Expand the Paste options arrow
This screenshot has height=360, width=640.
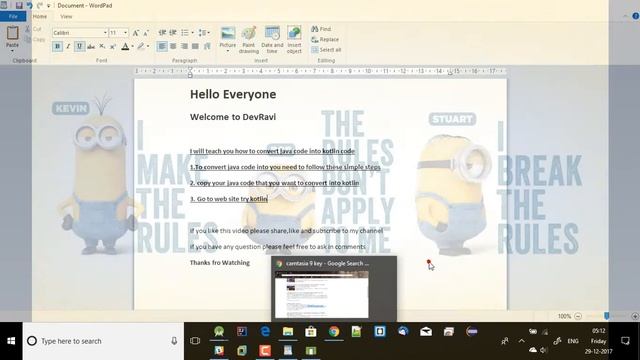pyautogui.click(x=12, y=51)
